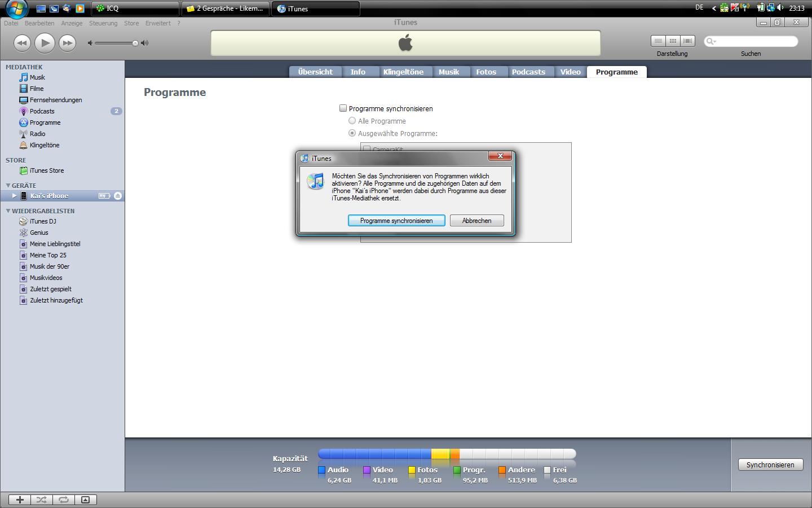The image size is (812, 508).
Task: Click the play button in the toolbar
Action: click(x=45, y=43)
